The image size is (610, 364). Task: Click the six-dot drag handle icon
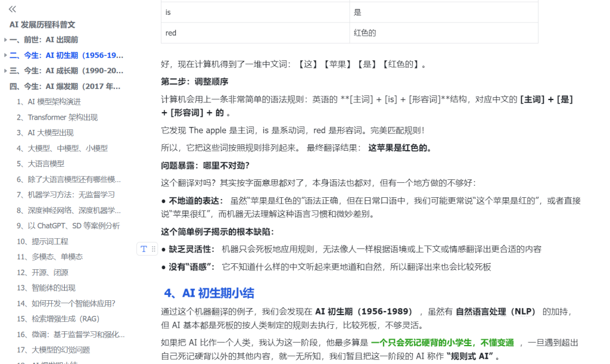tap(153, 248)
